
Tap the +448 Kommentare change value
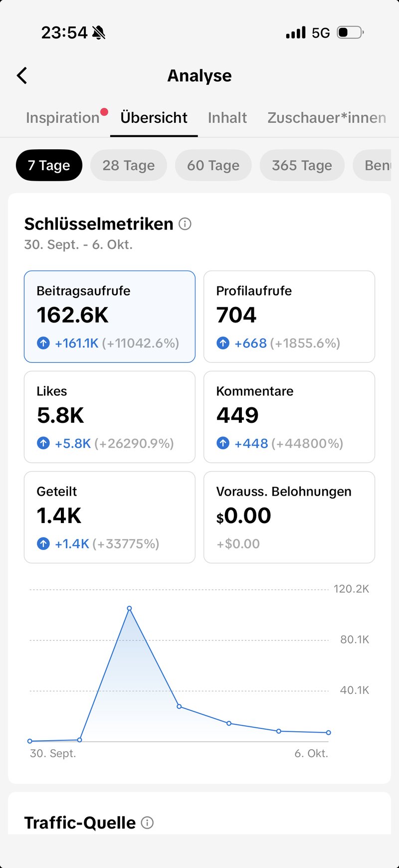(251, 444)
